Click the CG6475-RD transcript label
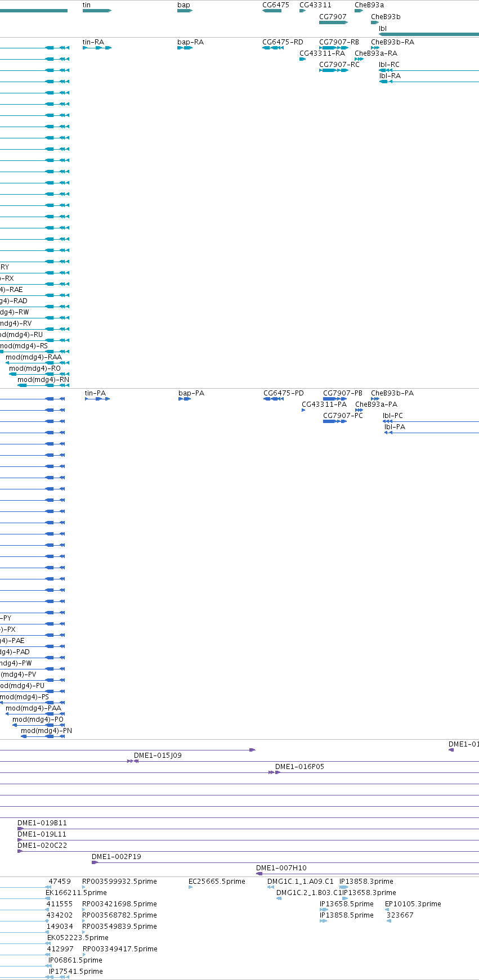The image size is (479, 980). (283, 42)
